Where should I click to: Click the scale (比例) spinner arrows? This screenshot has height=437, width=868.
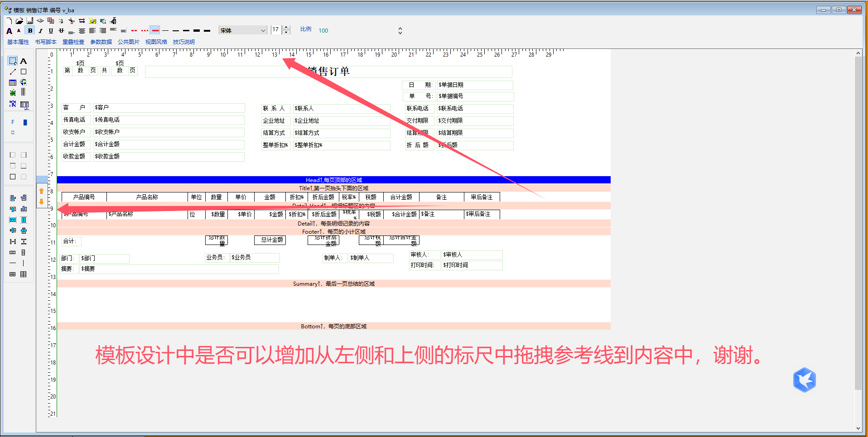400,31
